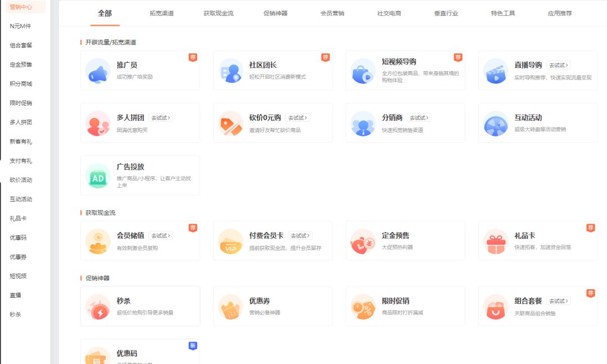Open the 会员储值 stored-value icon
Screen dimensions: 607x364
coord(98,240)
